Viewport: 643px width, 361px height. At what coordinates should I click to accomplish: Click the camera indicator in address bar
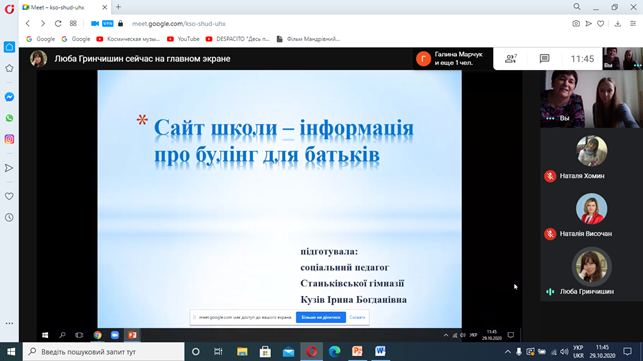[x=95, y=23]
